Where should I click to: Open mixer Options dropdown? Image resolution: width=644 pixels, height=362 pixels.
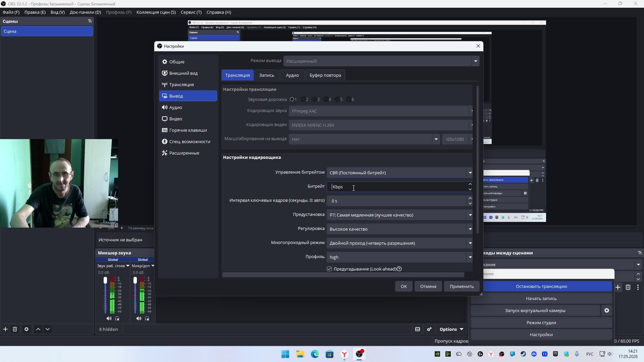pos(451,329)
